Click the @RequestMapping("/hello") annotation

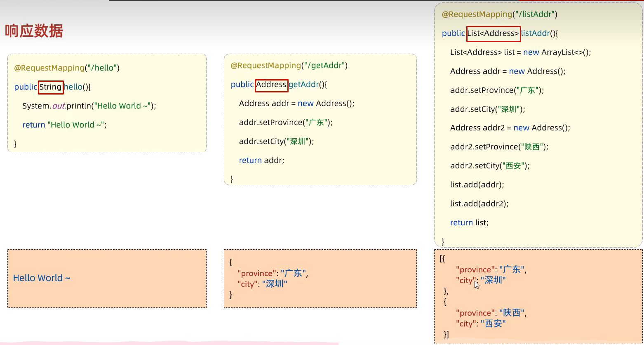(67, 68)
